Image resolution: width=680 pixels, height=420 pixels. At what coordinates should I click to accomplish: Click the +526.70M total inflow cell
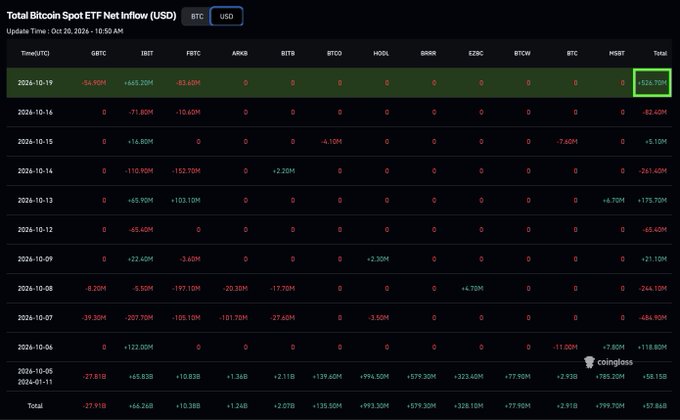click(x=652, y=82)
